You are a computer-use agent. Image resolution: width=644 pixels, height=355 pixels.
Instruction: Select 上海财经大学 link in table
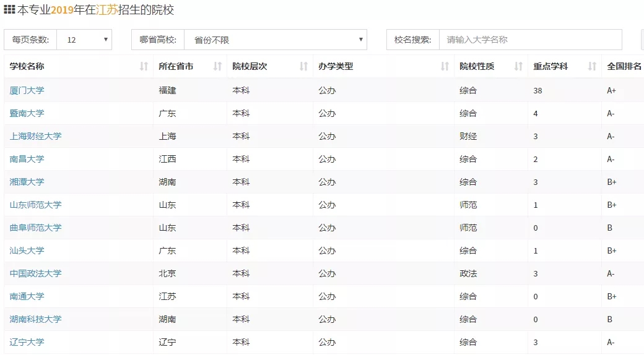click(x=36, y=136)
